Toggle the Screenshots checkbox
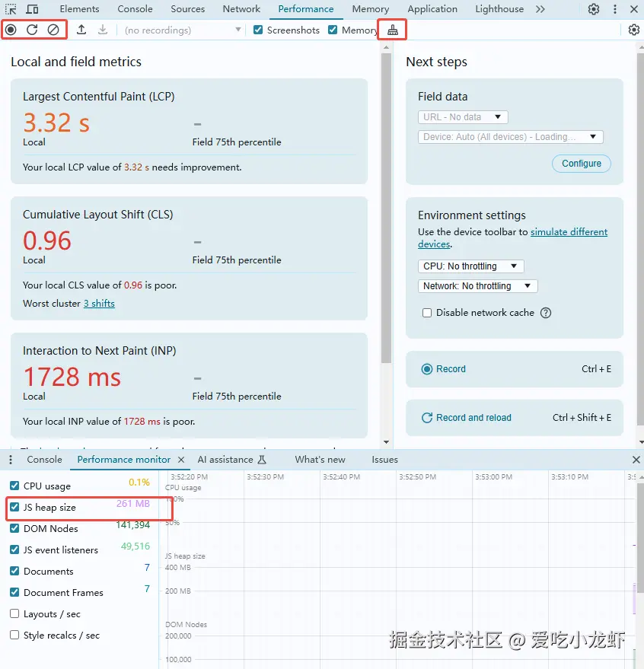Image resolution: width=644 pixels, height=669 pixels. click(x=258, y=30)
